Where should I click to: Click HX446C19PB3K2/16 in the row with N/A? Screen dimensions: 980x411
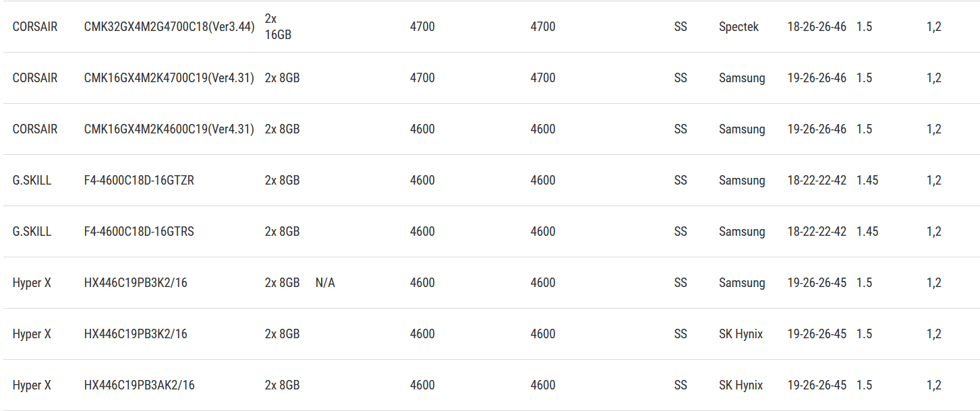click(x=136, y=283)
